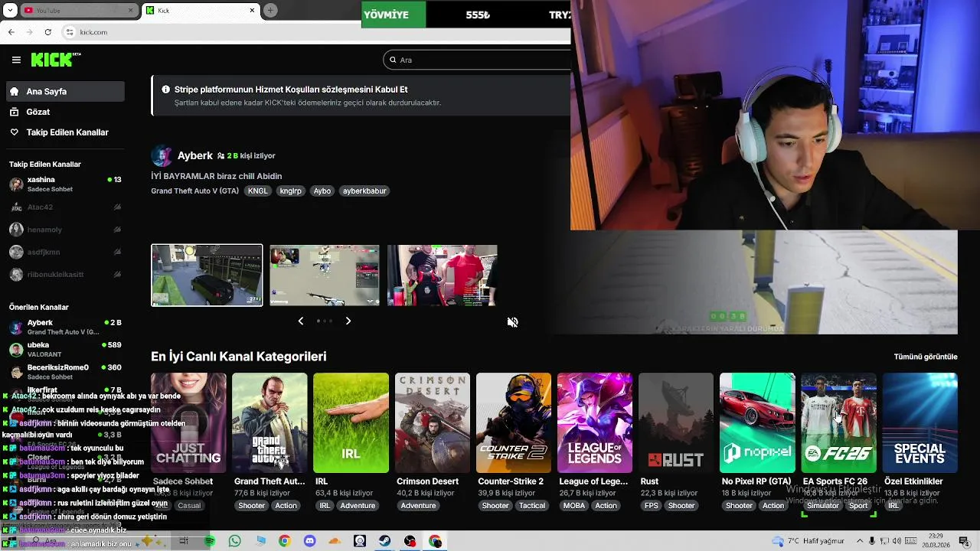This screenshot has height=551, width=980.
Task: Open Gözat in the sidebar
Action: 64,112
